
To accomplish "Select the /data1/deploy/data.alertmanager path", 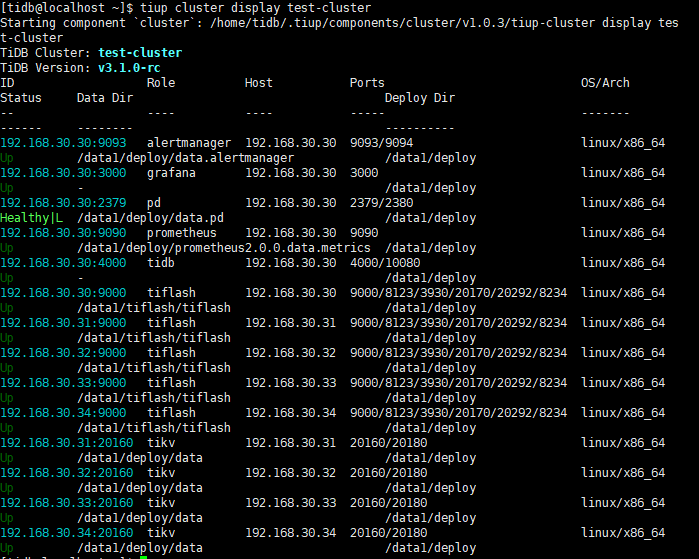I will pyautogui.click(x=185, y=158).
